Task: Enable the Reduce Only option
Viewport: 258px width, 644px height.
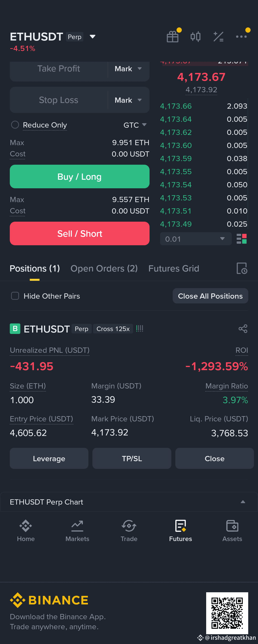Action: (x=15, y=124)
